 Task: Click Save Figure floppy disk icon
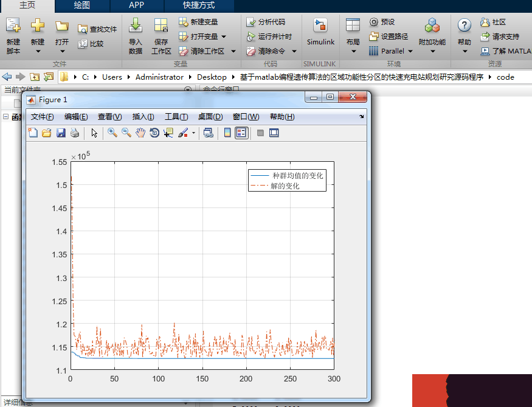pyautogui.click(x=61, y=133)
